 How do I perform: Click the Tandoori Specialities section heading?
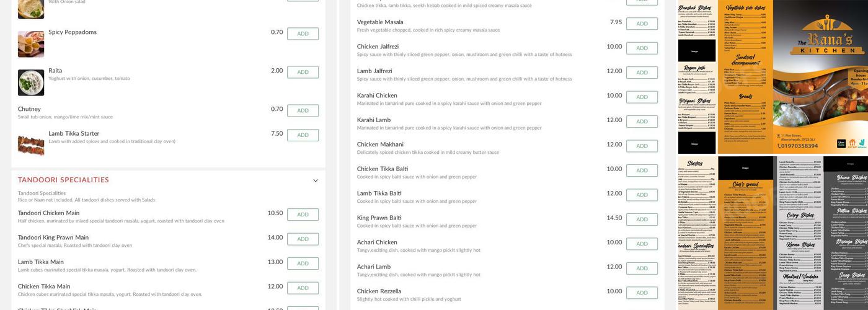pyautogui.click(x=63, y=180)
